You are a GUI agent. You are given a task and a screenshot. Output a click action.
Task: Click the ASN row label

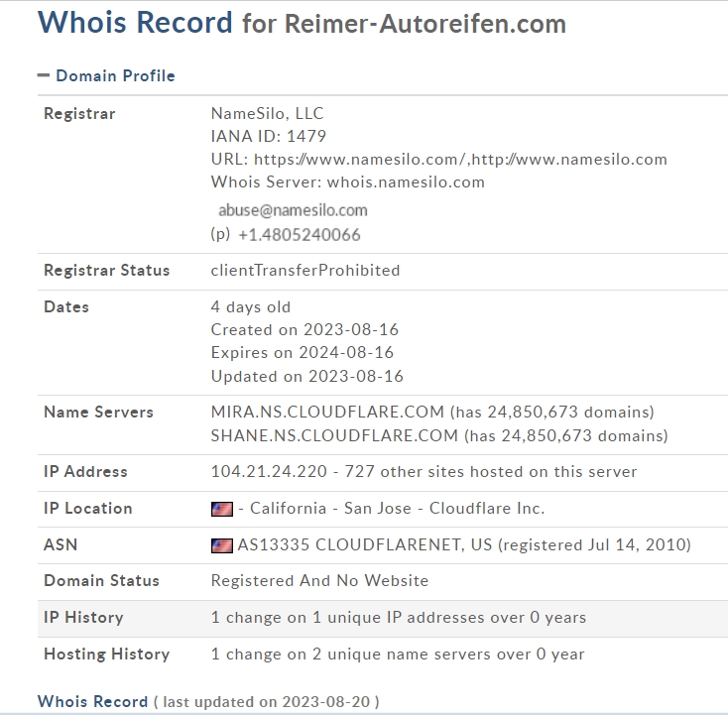(x=61, y=544)
